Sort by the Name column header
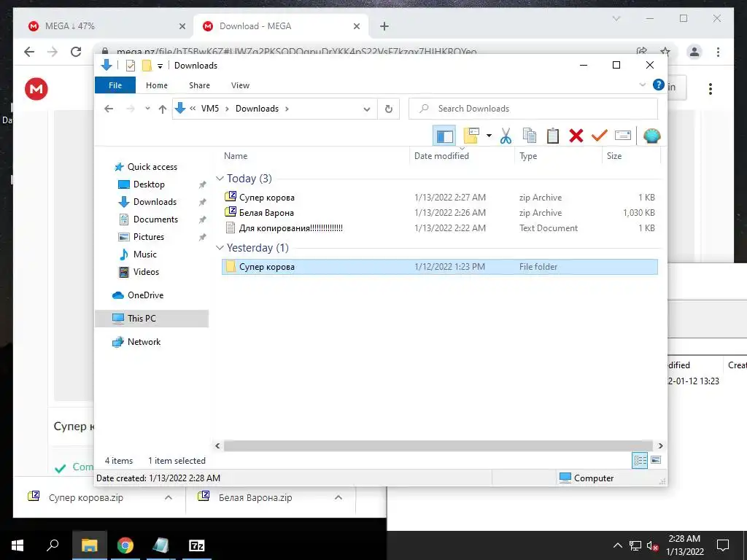The width and height of the screenshot is (747, 560). [x=236, y=156]
